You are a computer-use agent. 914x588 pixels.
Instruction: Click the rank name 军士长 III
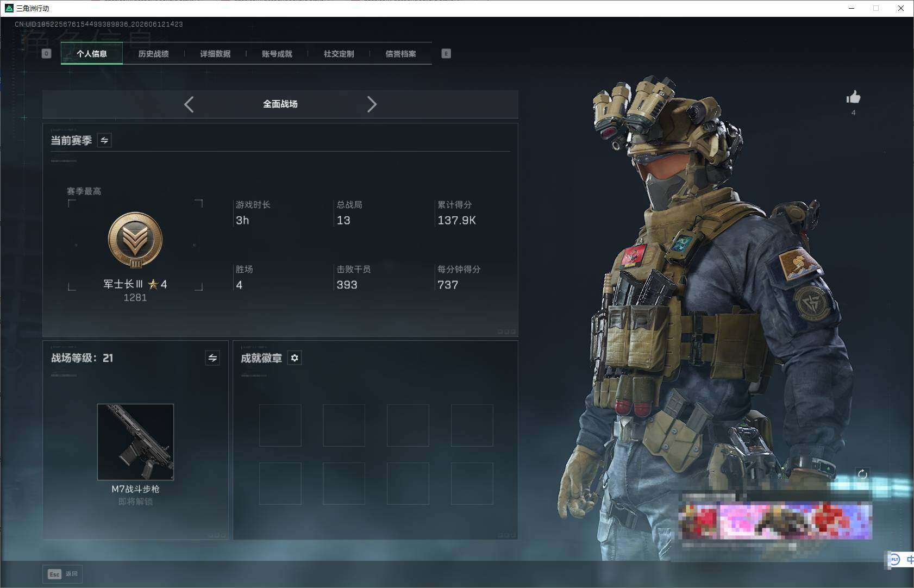(x=123, y=284)
